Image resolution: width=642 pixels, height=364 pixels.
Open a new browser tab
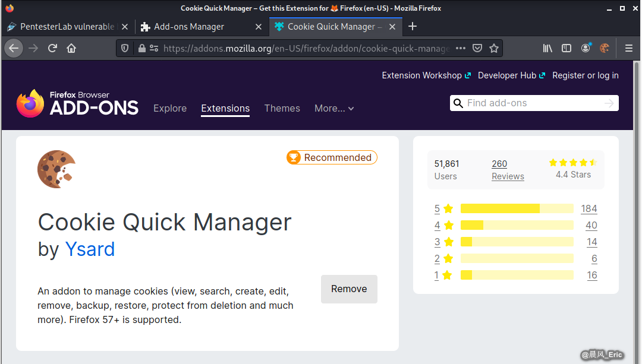pyautogui.click(x=413, y=27)
